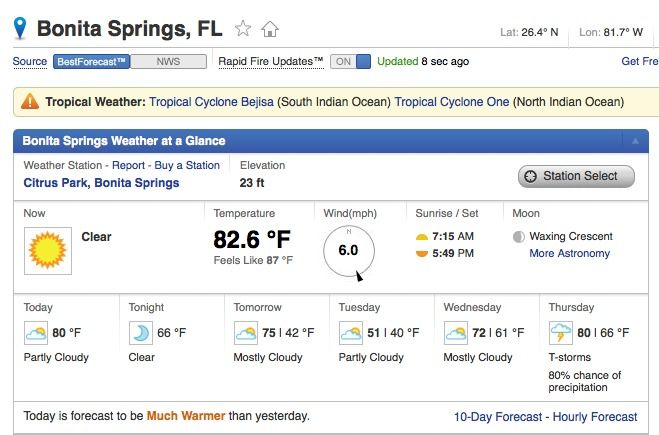Click the orange tropical weather warning icon
This screenshot has width=659, height=435.
click(30, 101)
